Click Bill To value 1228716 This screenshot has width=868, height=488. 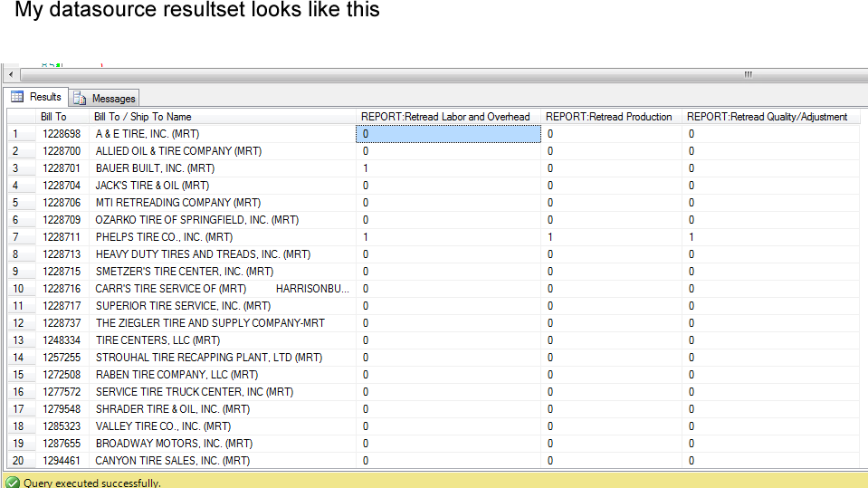pyautogui.click(x=62, y=289)
